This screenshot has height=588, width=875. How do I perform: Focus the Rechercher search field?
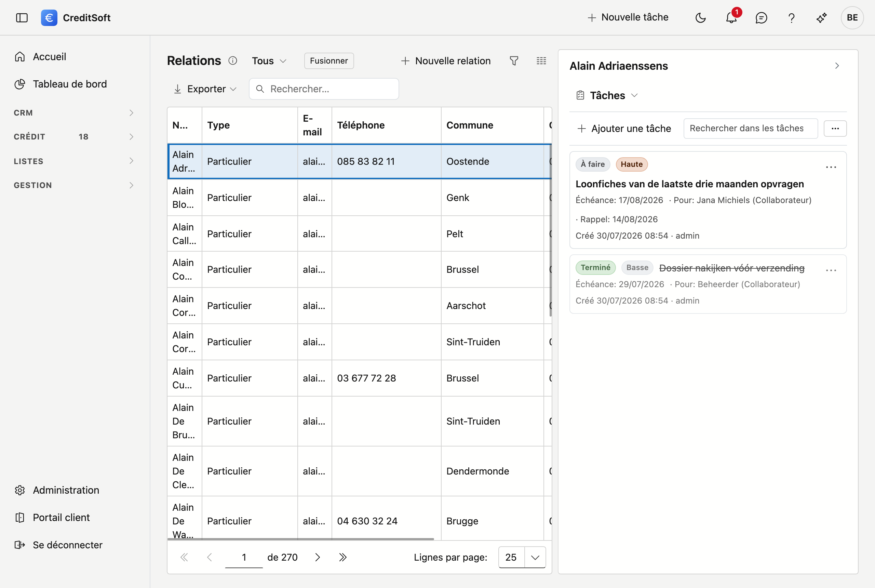324,89
